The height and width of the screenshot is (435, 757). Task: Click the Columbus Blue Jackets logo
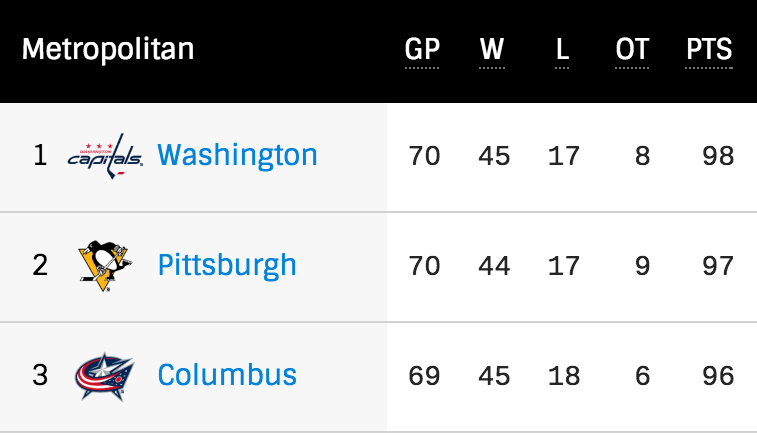pos(104,375)
